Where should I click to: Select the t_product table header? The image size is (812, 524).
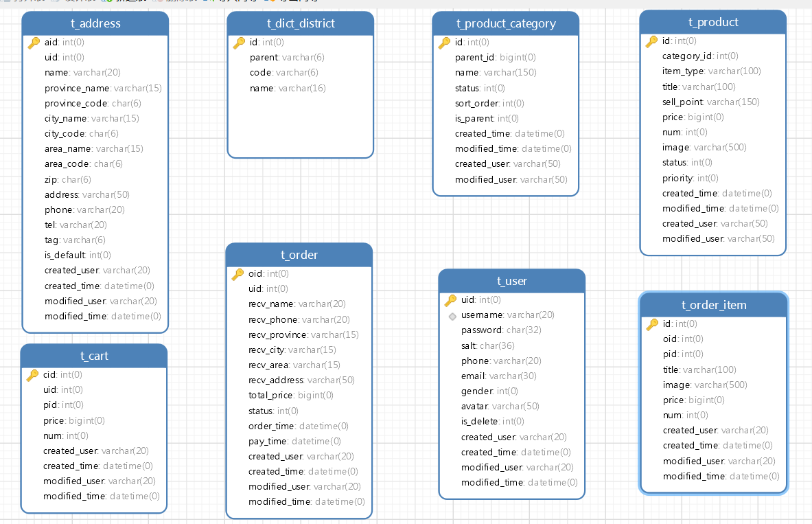(x=713, y=22)
